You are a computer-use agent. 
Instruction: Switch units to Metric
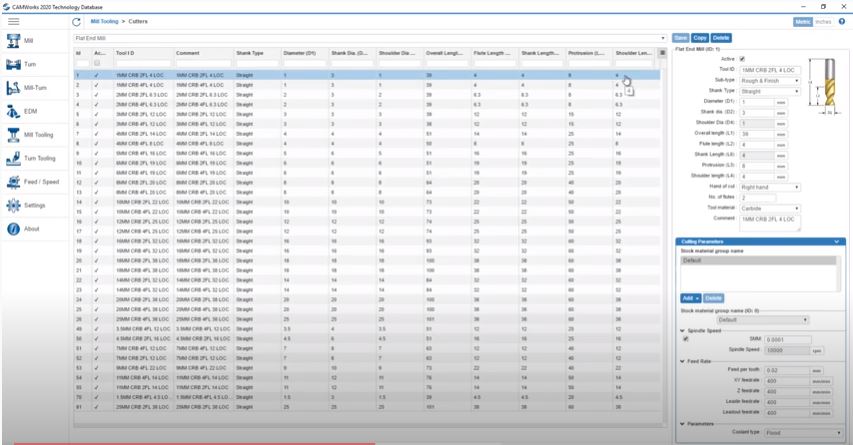[802, 22]
